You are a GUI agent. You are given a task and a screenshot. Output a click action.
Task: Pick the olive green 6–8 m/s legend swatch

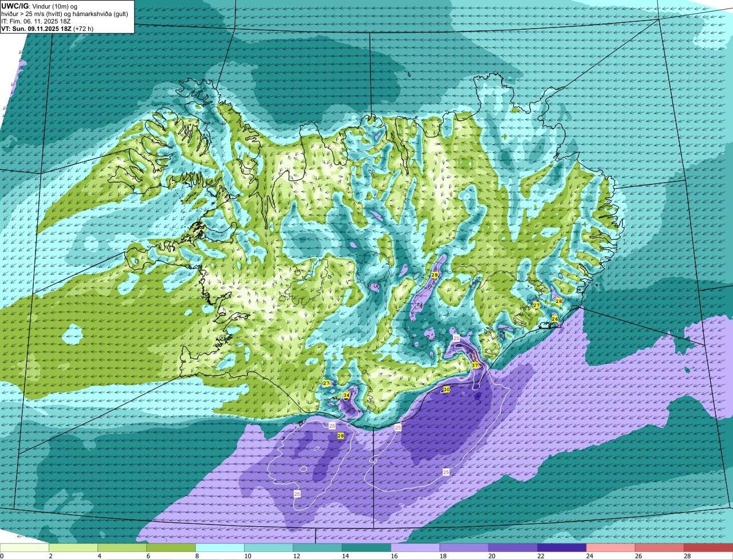pos(171,548)
